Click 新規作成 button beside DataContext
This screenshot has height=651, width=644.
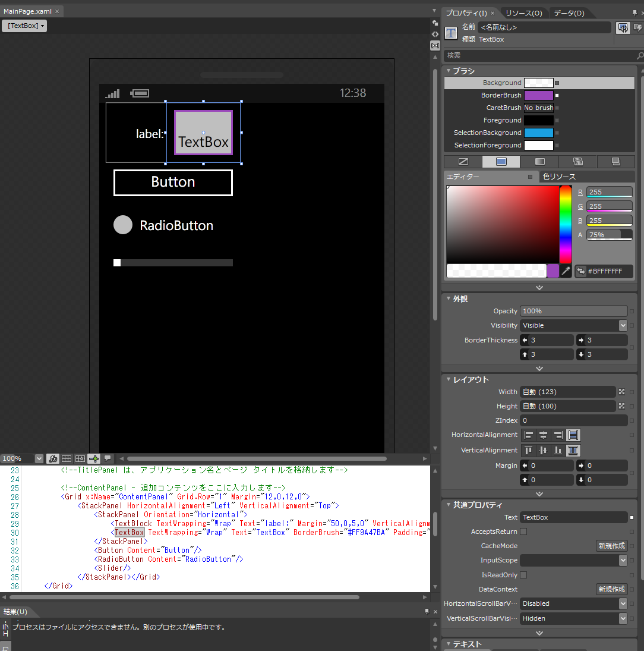(611, 589)
